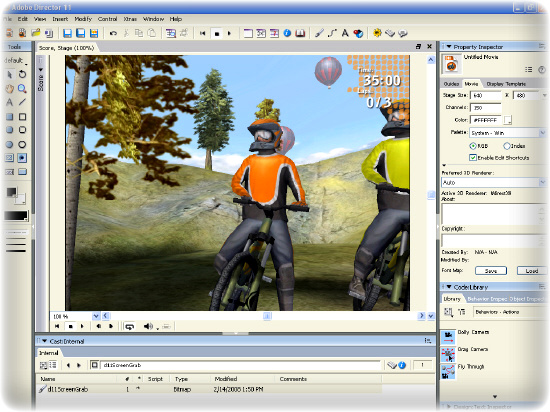Select the Hand tool
The height and width of the screenshot is (412, 550).
[x=9, y=89]
